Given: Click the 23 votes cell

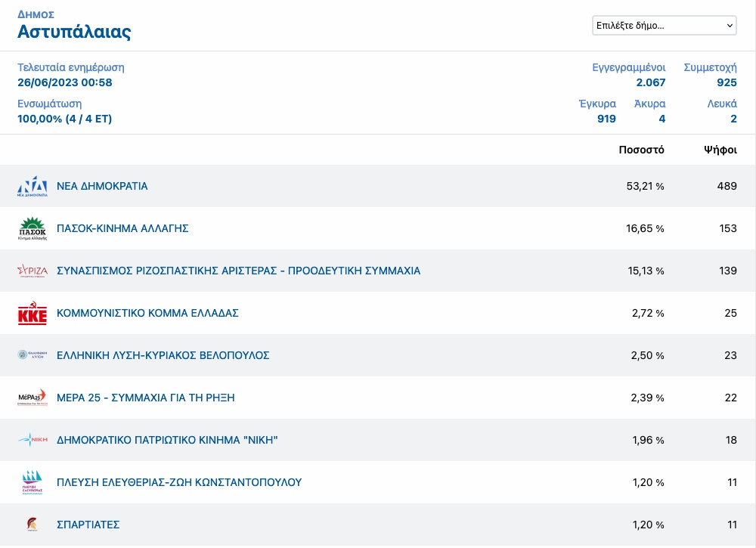Looking at the screenshot, I should 730,355.
